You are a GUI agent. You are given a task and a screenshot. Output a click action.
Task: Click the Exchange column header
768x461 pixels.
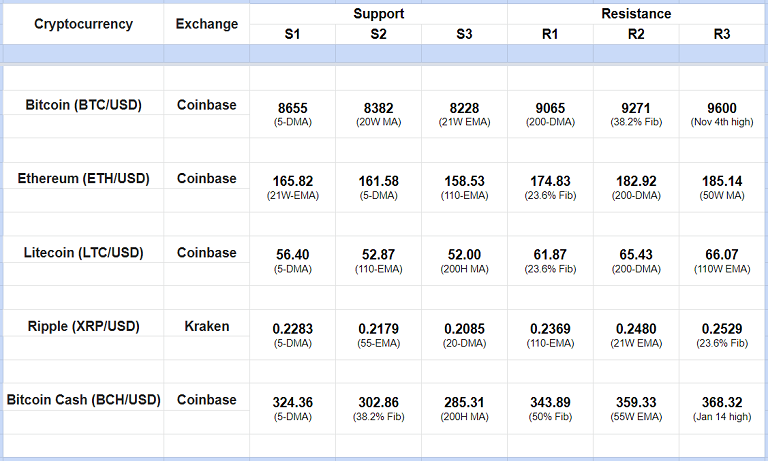pos(207,24)
